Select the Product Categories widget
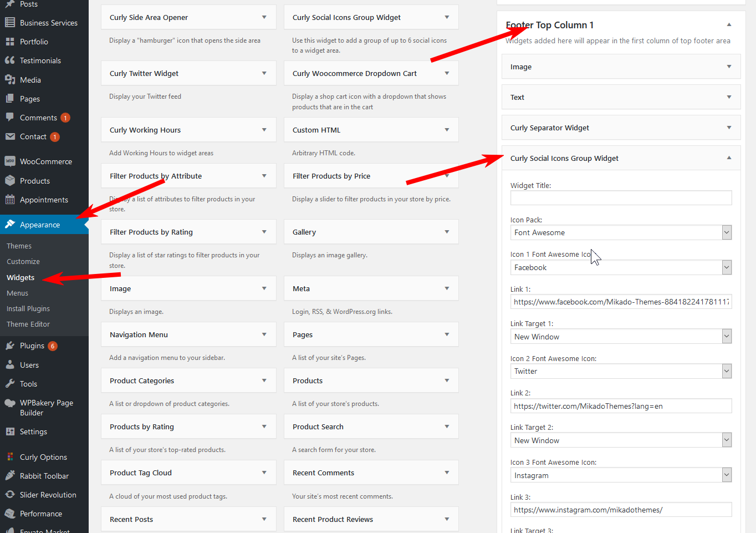 tap(188, 380)
